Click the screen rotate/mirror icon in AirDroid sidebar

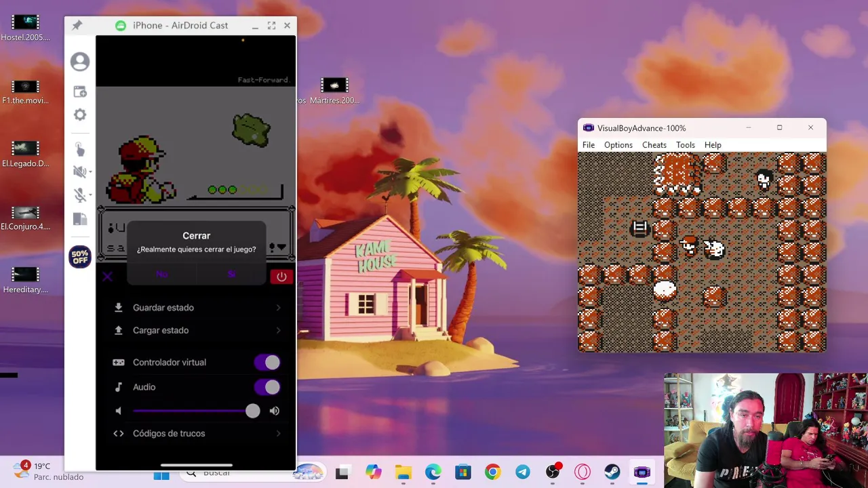pyautogui.click(x=80, y=219)
